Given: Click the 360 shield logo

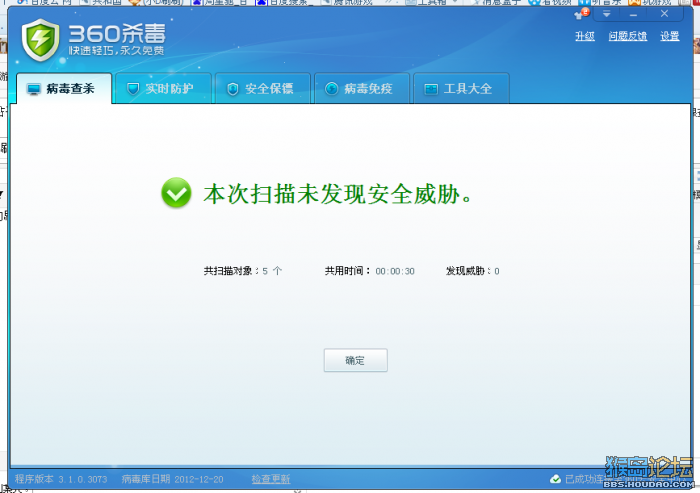Looking at the screenshot, I should [41, 40].
